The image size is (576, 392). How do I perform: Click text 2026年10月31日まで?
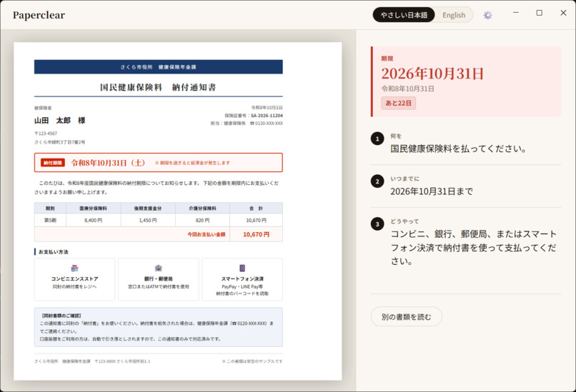point(432,191)
